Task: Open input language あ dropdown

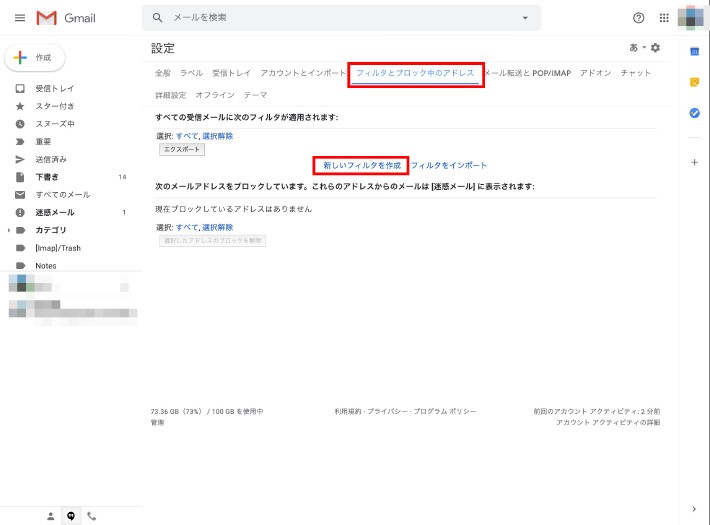Action: [x=638, y=48]
